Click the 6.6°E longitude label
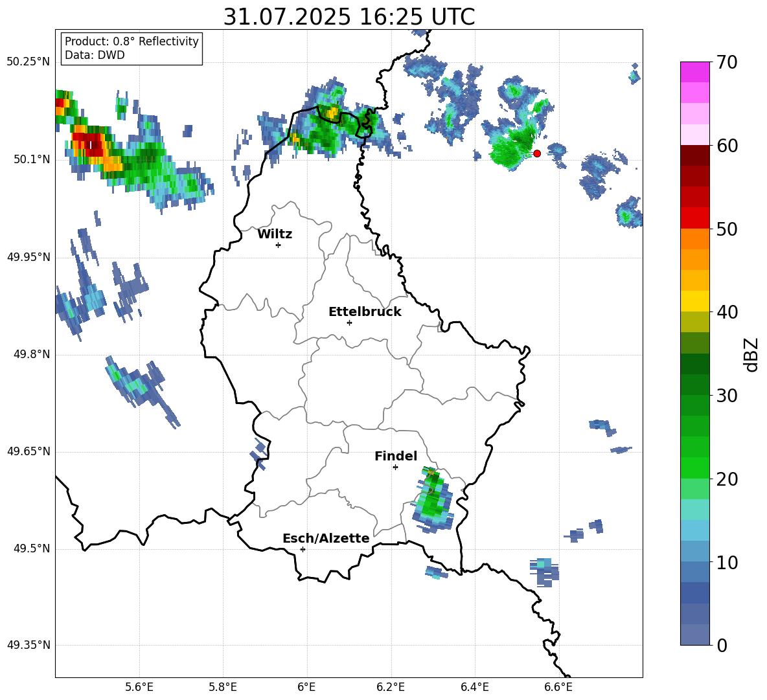The image size is (767, 700). coord(558,687)
